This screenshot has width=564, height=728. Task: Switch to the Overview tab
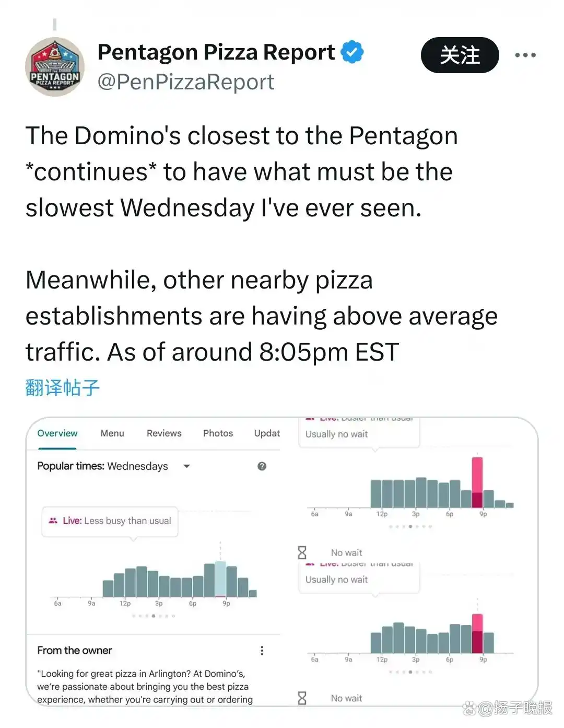tap(57, 433)
